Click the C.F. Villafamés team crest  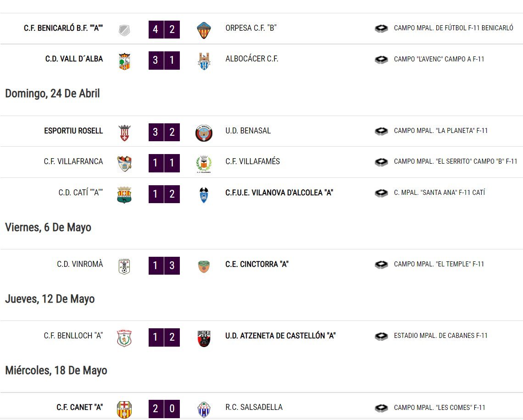point(204,164)
